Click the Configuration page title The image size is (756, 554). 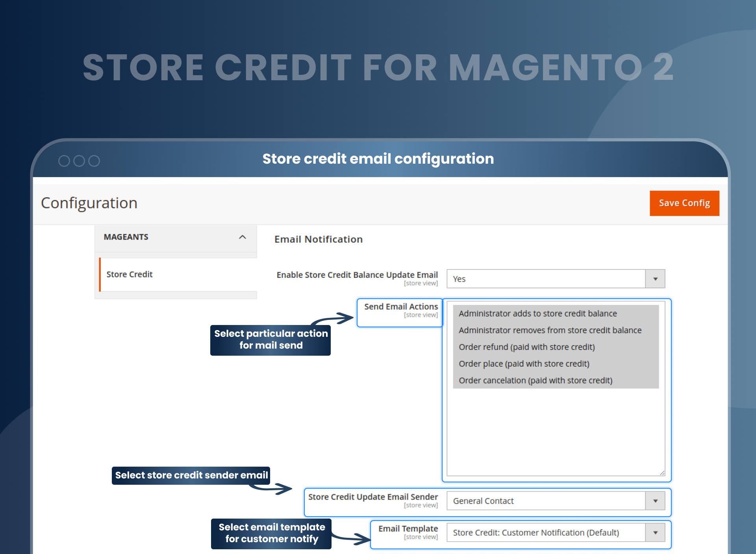pyautogui.click(x=89, y=203)
